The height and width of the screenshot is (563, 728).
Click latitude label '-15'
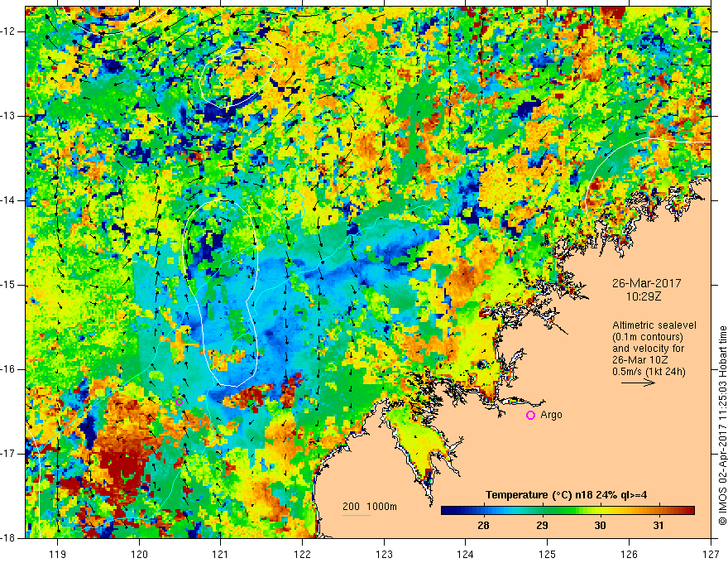click(8, 285)
